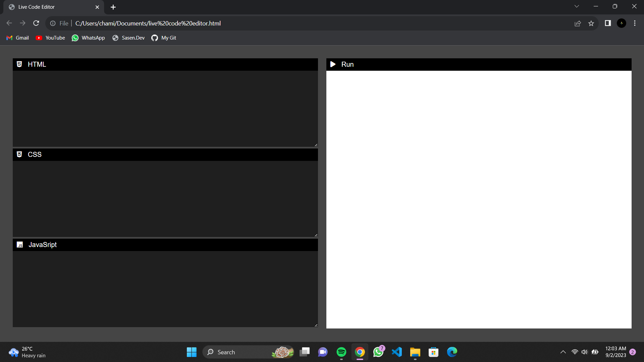The image size is (644, 362).
Task: Open the browser side panel
Action: 608,23
